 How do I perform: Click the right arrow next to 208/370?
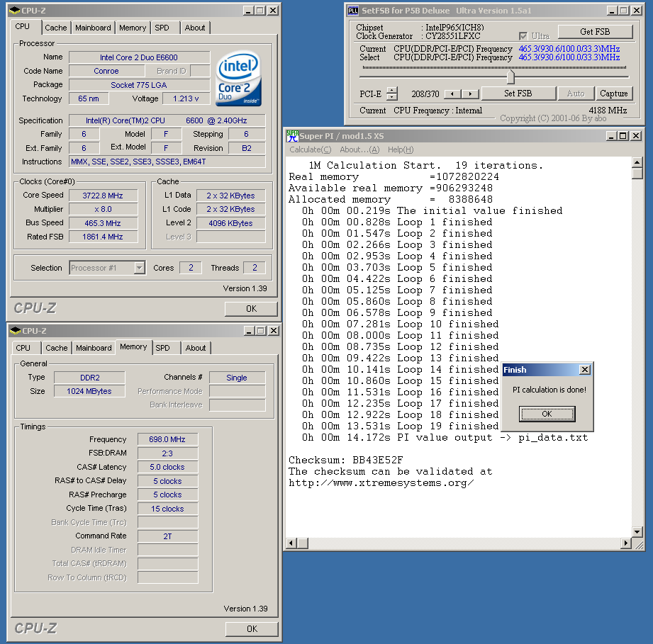(470, 94)
